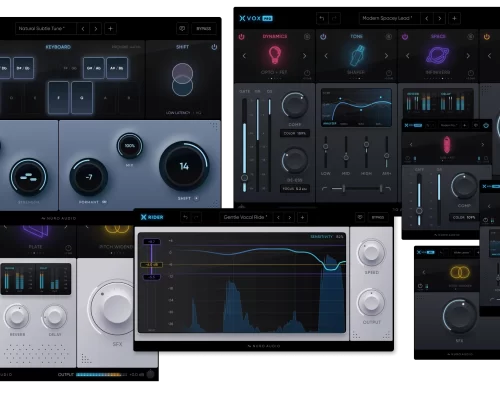The image size is (500, 400).
Task: Undo last change in Rider
Action: [x=185, y=218]
